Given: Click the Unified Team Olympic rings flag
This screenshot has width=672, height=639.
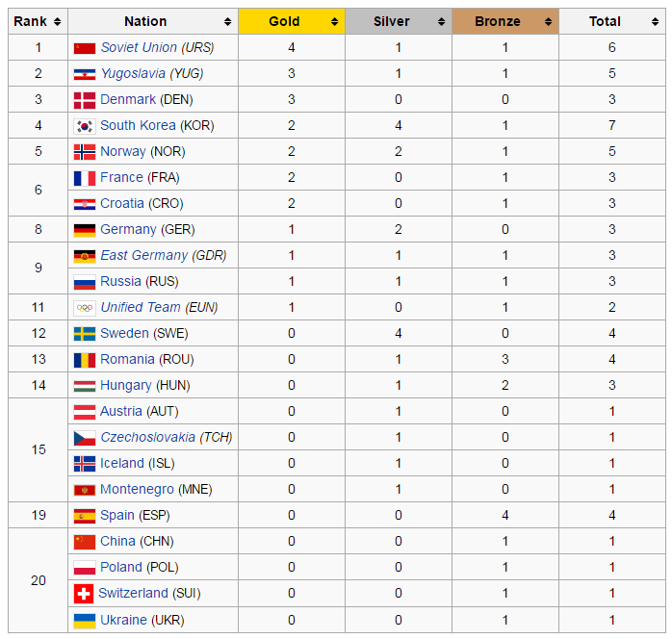Looking at the screenshot, I should point(85,308).
